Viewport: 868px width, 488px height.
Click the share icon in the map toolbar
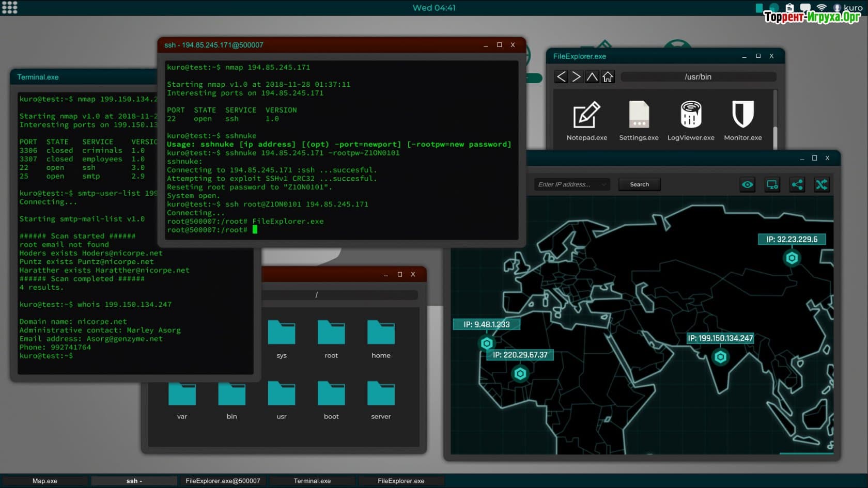click(x=797, y=185)
